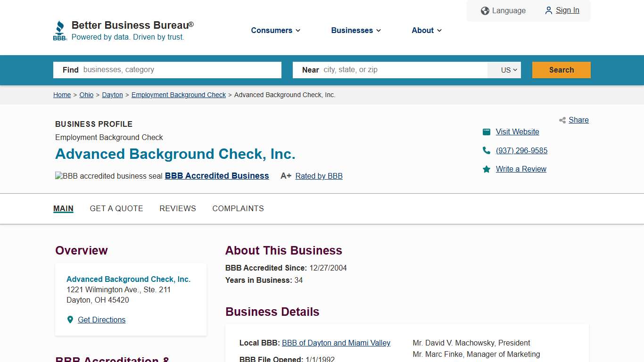Follow the Dayton breadcrumb link
The width and height of the screenshot is (644, 362).
[112, 95]
